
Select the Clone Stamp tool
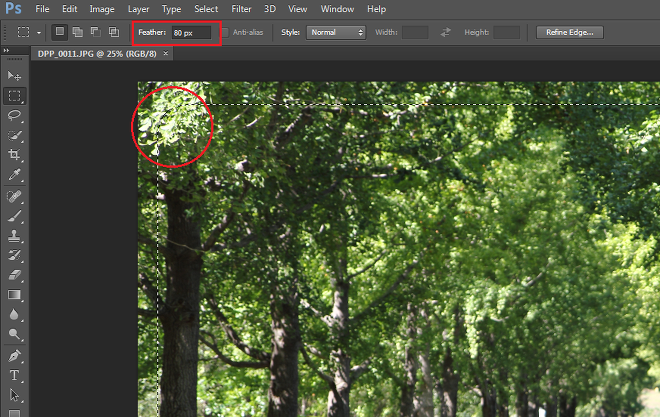coord(14,236)
